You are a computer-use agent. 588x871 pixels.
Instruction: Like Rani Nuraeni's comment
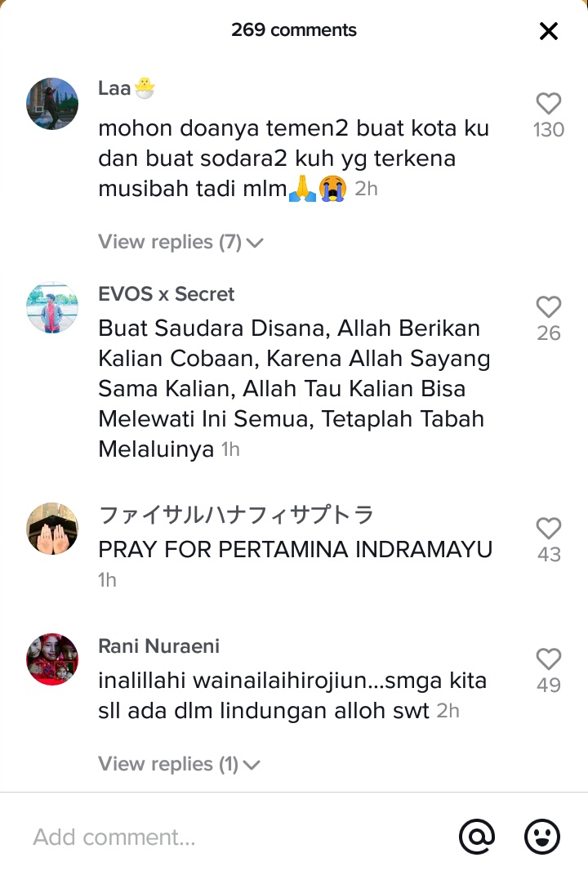[x=549, y=659]
